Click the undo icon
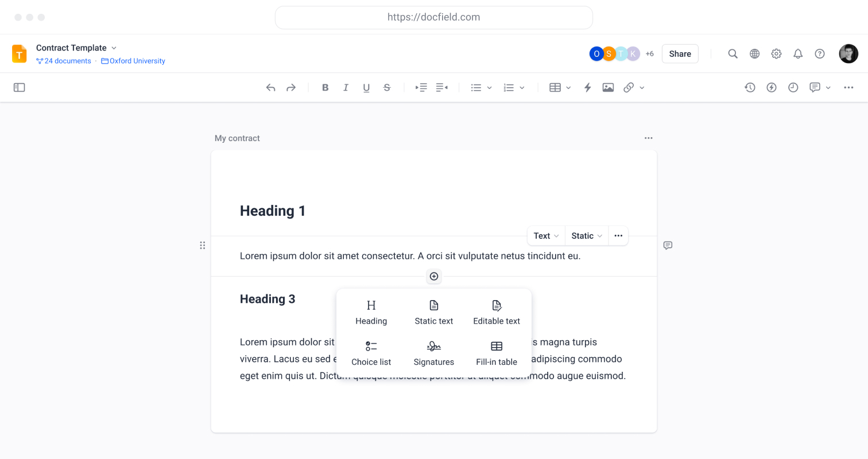Viewport: 868px width, 459px height. [270, 87]
